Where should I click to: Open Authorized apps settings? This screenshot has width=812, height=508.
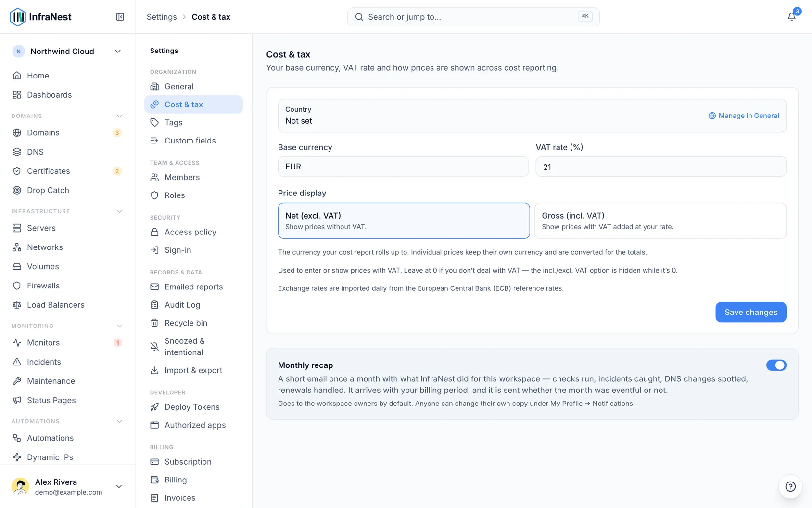click(x=193, y=425)
